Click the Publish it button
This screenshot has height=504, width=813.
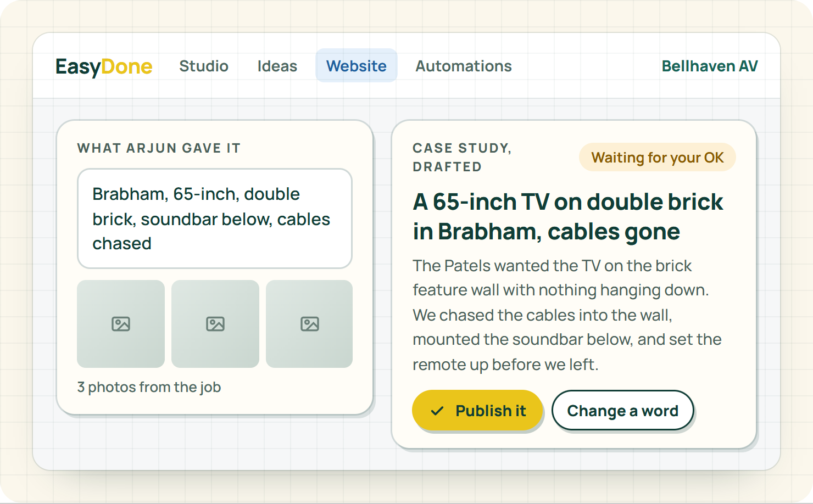(477, 411)
